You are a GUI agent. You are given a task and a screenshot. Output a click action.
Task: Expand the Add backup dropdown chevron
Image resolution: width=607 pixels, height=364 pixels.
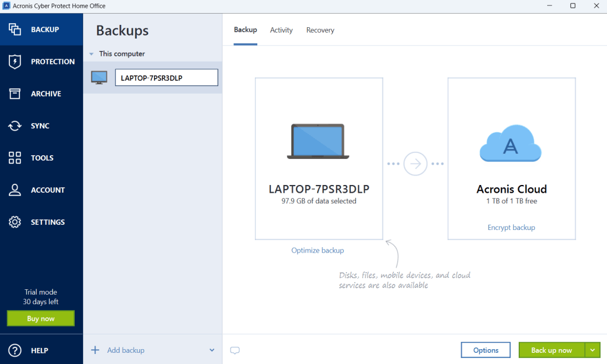tap(212, 350)
